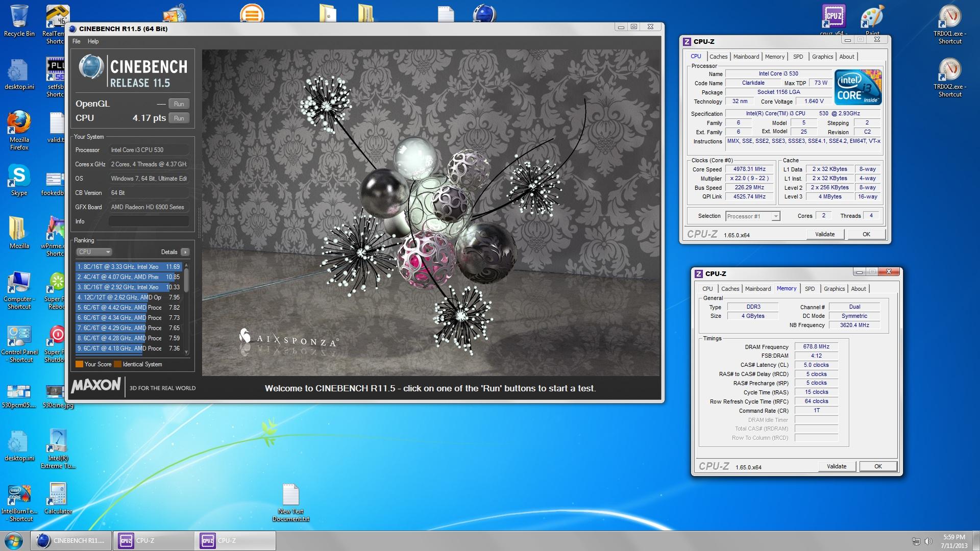Viewport: 980px width, 551px height.
Task: Click the network tray icon
Action: click(x=916, y=541)
